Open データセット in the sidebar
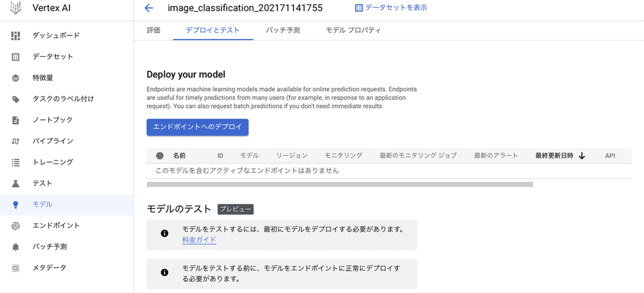The image size is (644, 293). pos(53,56)
